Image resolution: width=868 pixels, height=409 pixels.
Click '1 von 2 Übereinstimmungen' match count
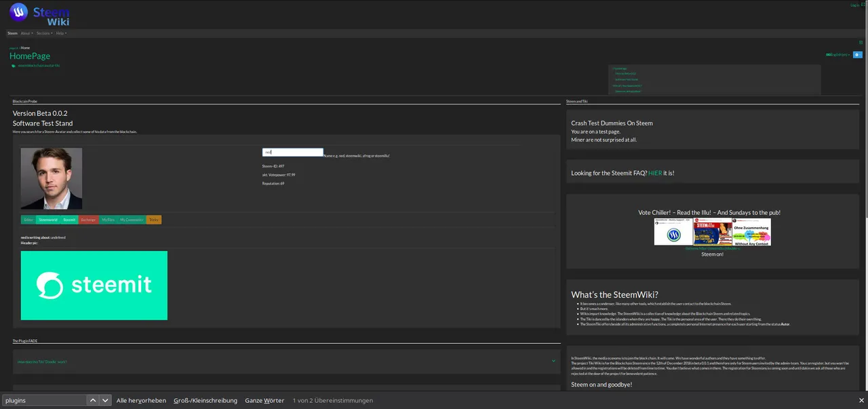(x=333, y=400)
